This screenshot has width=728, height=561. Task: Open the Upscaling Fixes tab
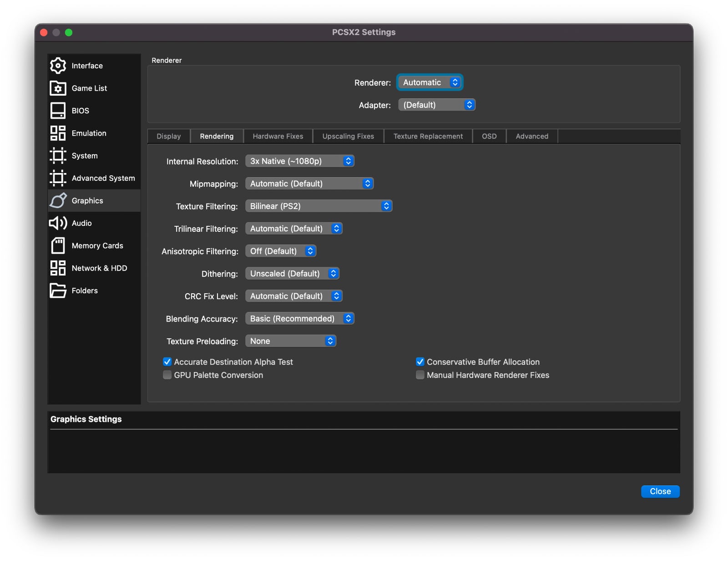pos(348,136)
